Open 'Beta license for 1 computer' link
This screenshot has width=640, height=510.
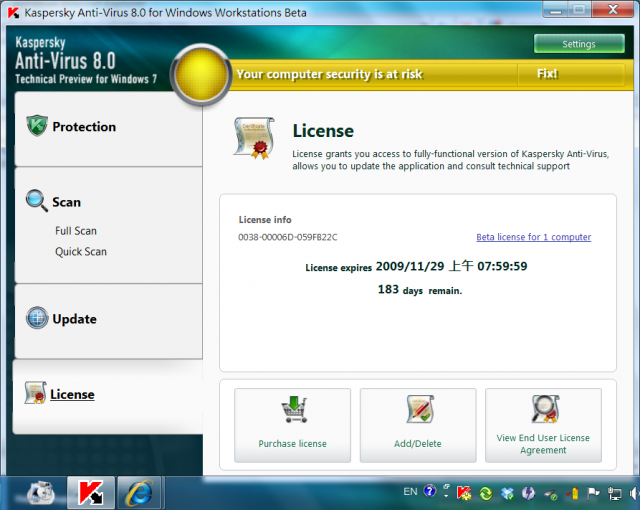533,237
